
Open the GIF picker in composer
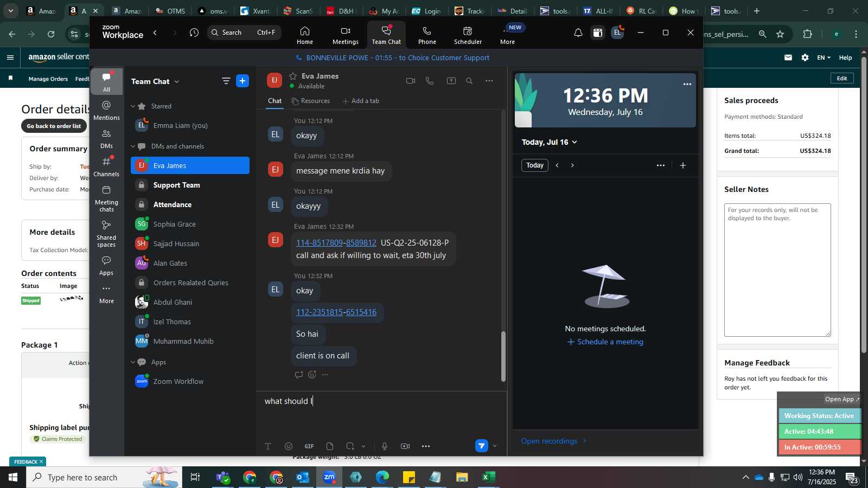tap(309, 446)
